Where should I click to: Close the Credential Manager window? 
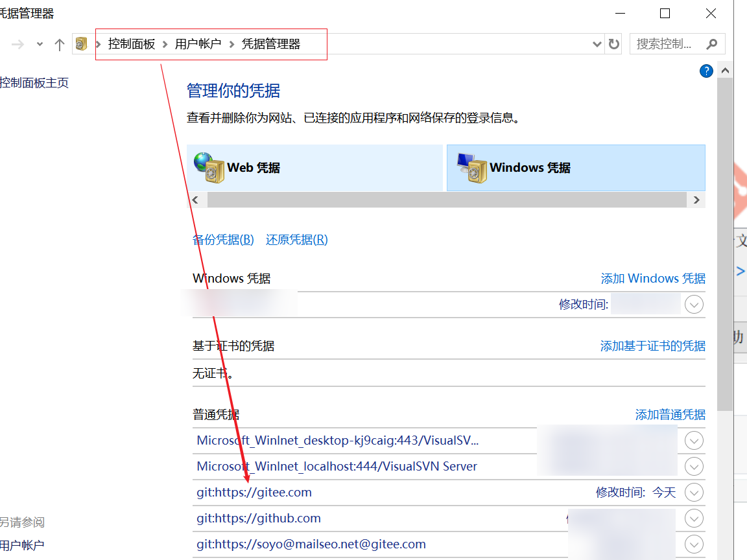(711, 14)
